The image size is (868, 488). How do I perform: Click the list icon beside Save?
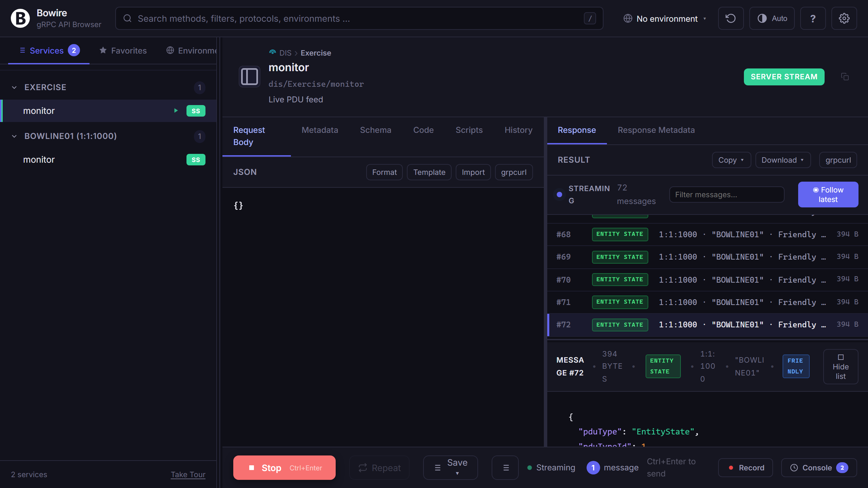click(438, 468)
